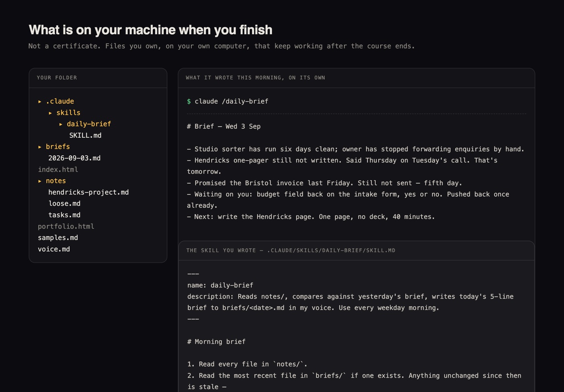Open loose.md under notes
Viewport: 564px width, 392px height.
pyautogui.click(x=64, y=203)
